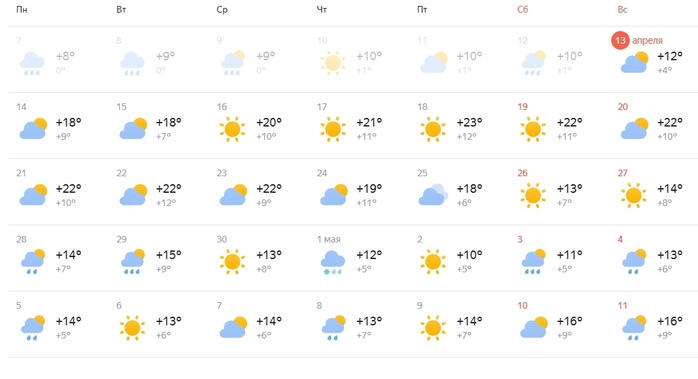This screenshot has width=698, height=379.
Task: Click the Пн weekday column header
Action: tap(22, 10)
